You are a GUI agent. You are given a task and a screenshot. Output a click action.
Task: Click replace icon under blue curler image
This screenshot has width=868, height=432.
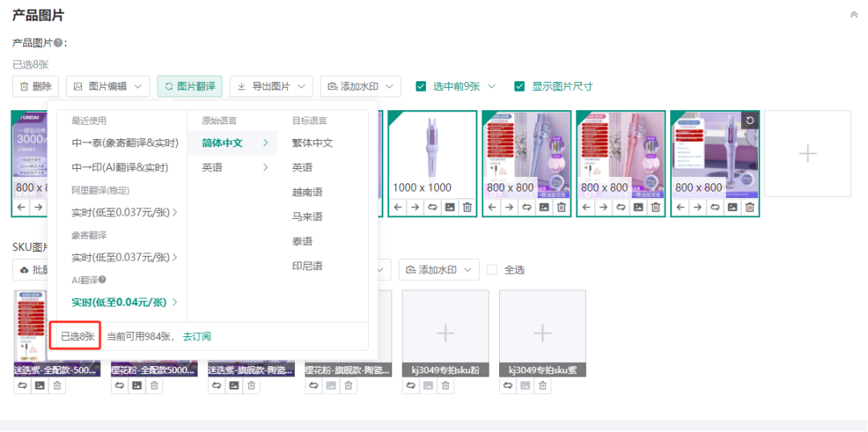pyautogui.click(x=526, y=207)
